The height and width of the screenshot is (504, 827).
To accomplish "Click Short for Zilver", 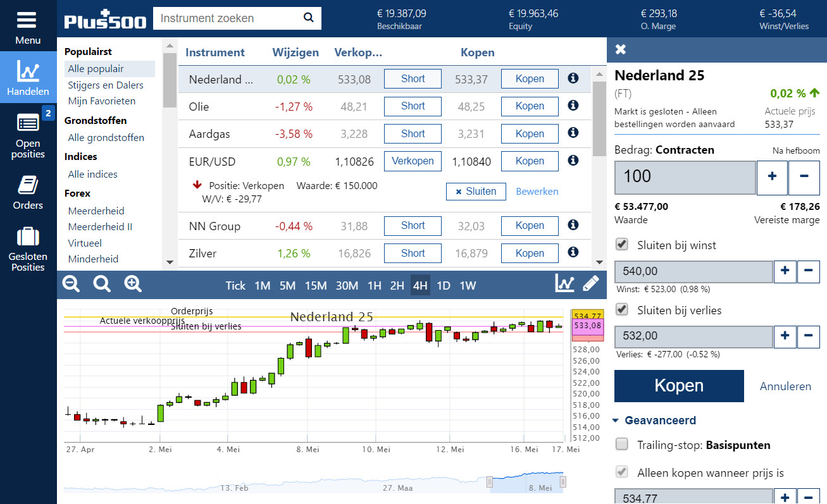I will (x=413, y=253).
